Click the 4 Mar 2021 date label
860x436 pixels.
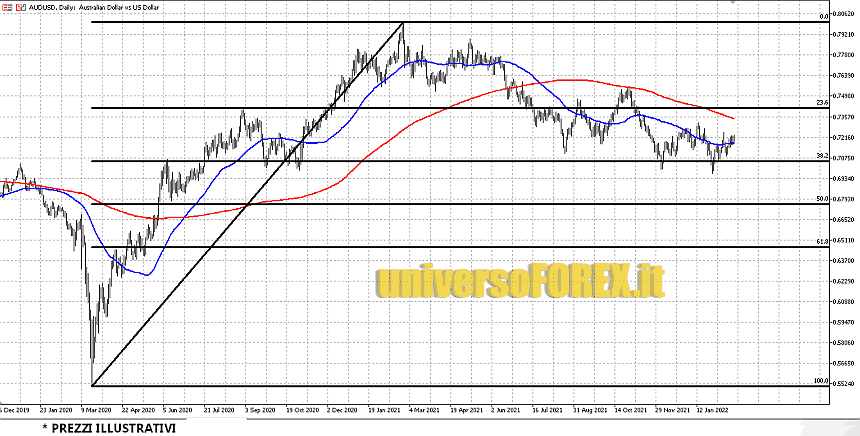[x=427, y=409]
